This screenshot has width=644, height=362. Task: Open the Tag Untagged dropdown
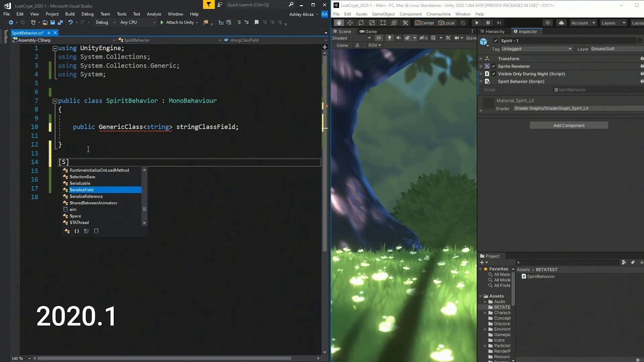pos(536,49)
